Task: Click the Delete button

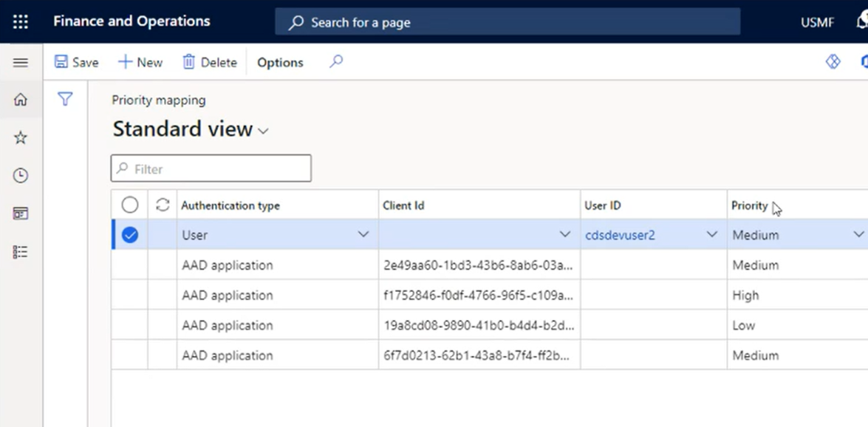Action: [x=210, y=63]
